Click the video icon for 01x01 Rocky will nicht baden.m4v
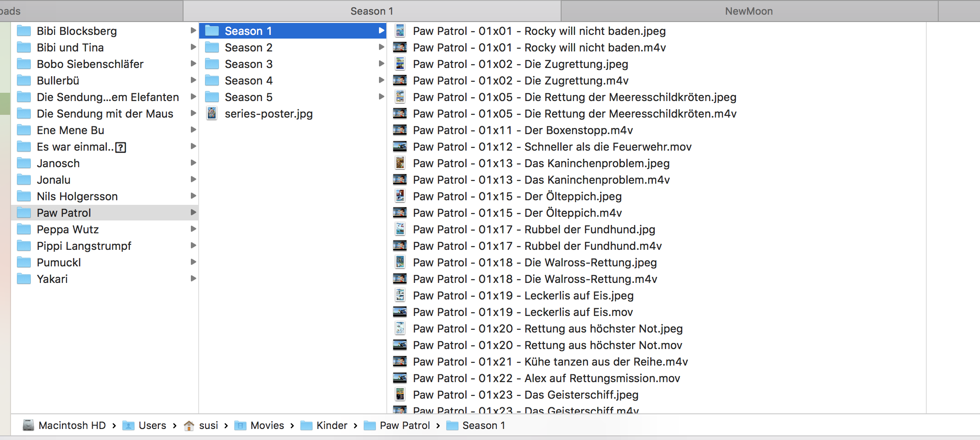980x440 pixels. click(x=400, y=47)
